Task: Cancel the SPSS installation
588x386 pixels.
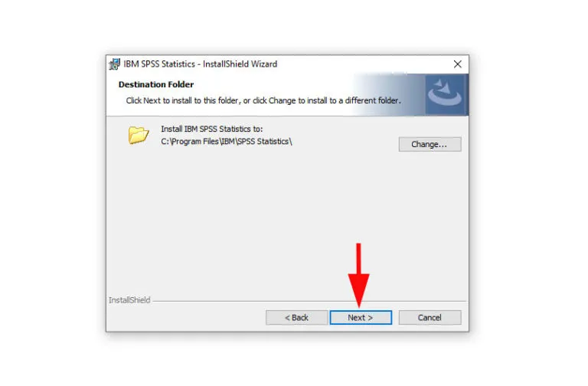Action: [430, 317]
